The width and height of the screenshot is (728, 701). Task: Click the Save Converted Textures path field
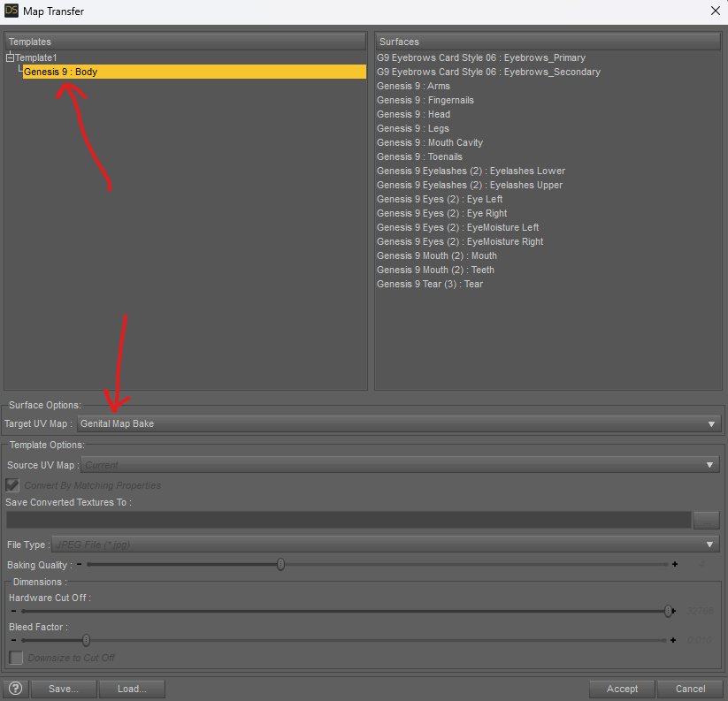349,520
